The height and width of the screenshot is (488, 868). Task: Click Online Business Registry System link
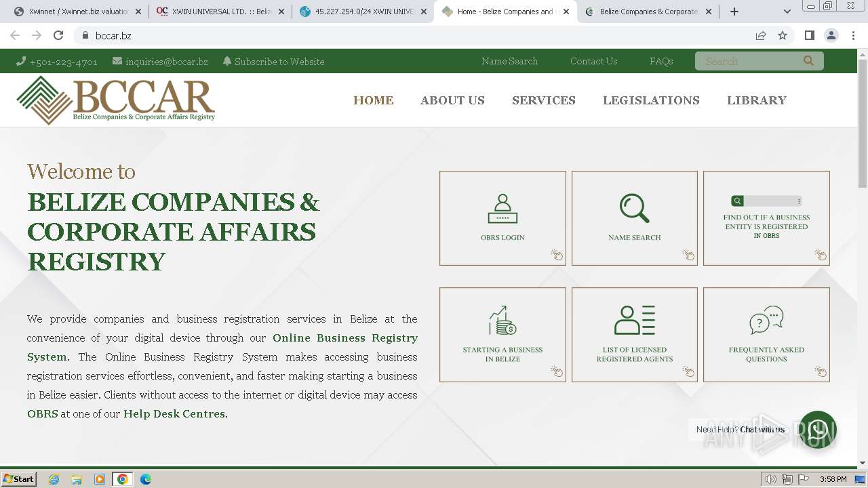[222, 347]
